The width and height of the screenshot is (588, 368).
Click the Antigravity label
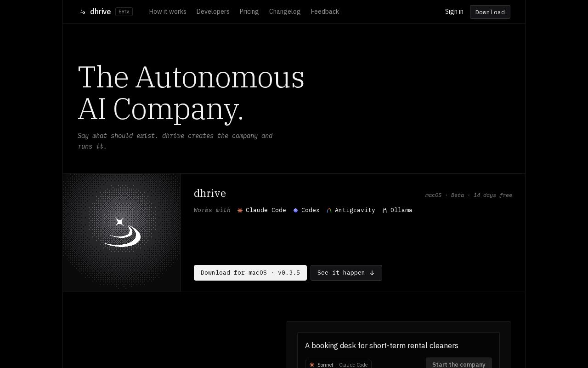click(355, 210)
